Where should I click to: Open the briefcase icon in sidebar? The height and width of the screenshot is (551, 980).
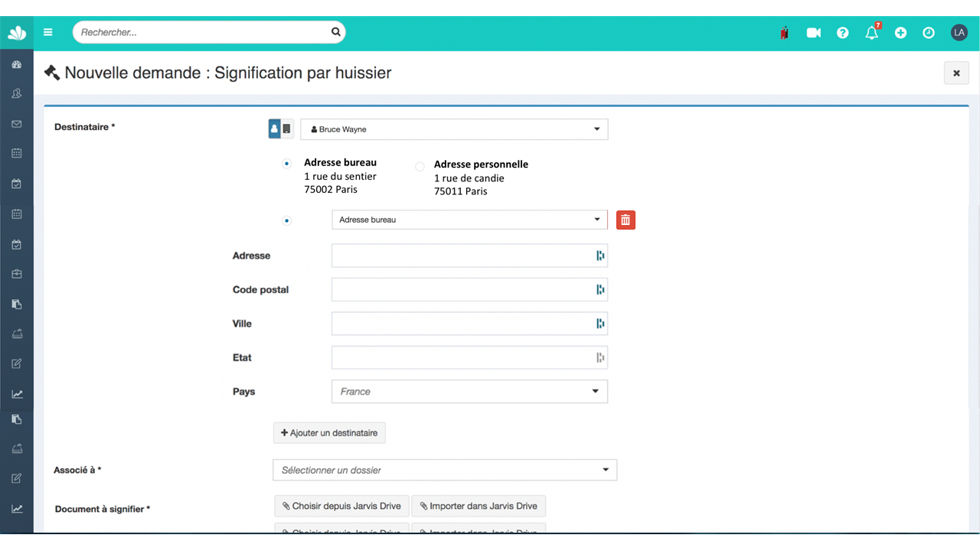(16, 274)
